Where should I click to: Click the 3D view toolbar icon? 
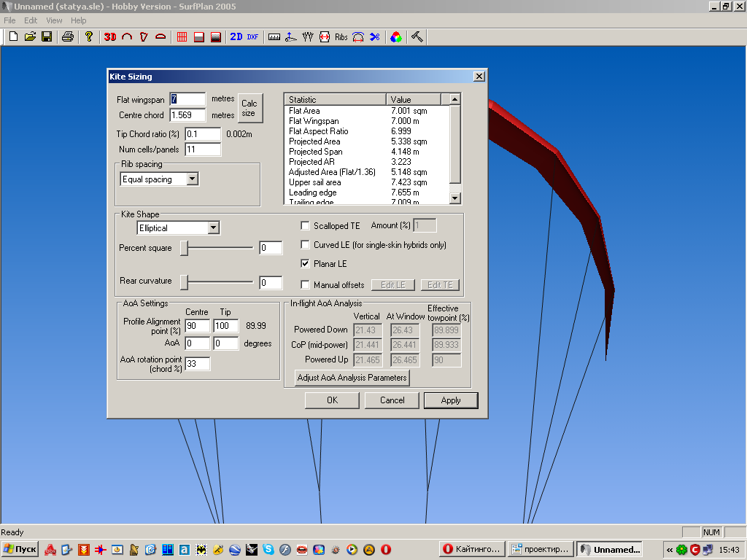coord(110,36)
